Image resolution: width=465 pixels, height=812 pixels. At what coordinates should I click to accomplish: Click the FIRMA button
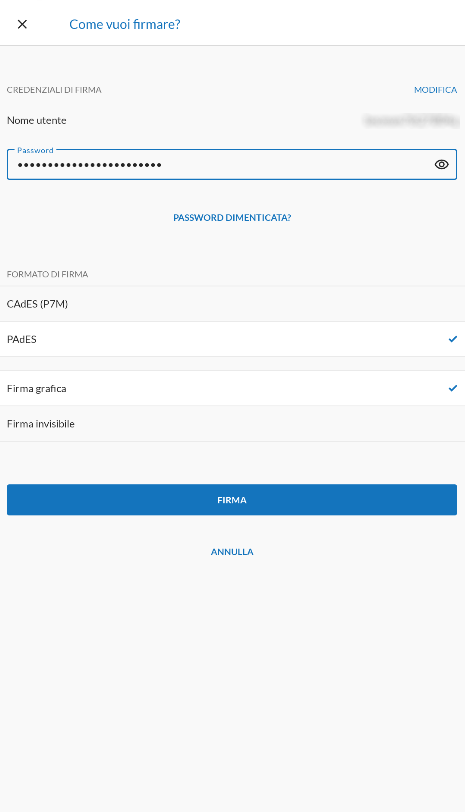tap(232, 500)
